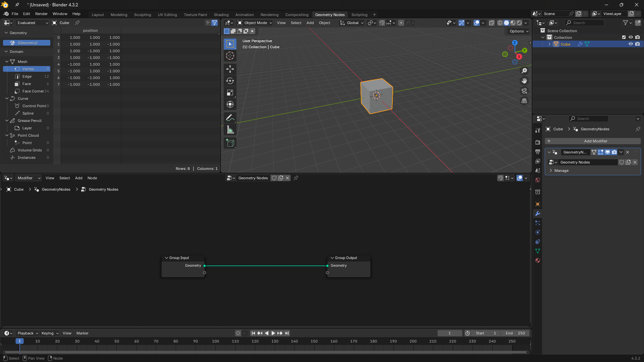
Task: Activate the Measure tool in the viewport
Action: coord(230,130)
